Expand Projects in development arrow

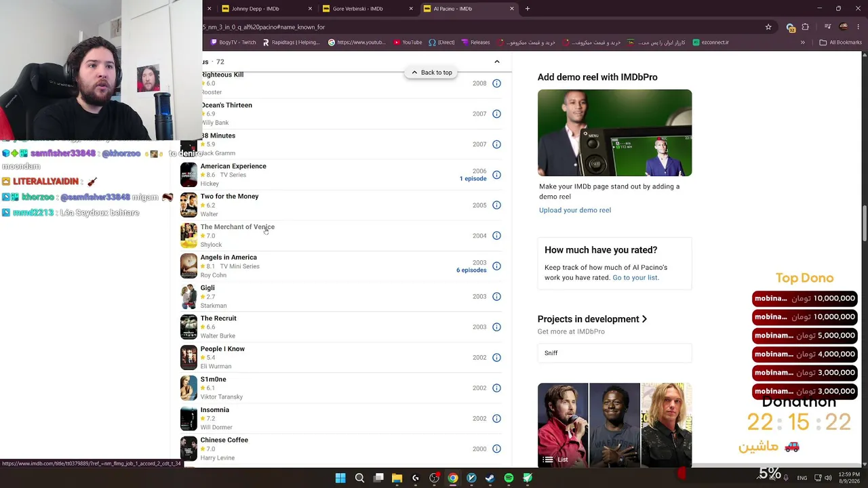[x=644, y=319]
